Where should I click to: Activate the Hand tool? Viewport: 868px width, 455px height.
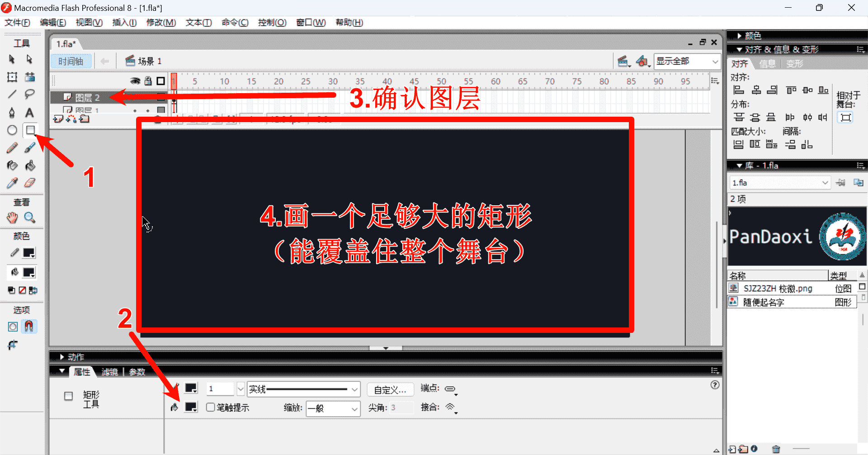12,218
